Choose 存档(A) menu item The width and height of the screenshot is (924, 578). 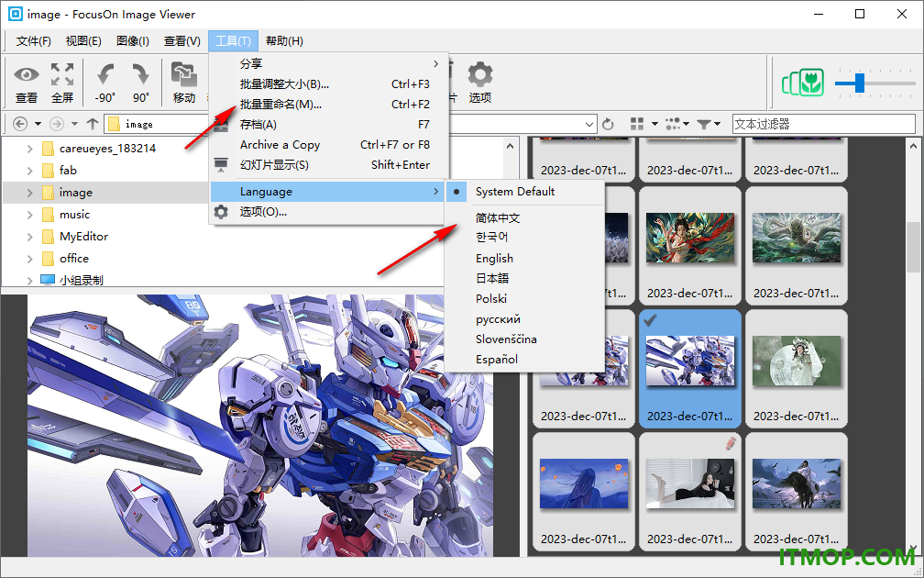[327, 125]
